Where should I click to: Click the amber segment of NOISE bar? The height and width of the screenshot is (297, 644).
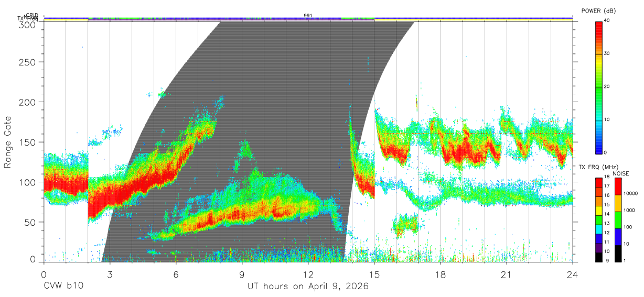[618, 203]
